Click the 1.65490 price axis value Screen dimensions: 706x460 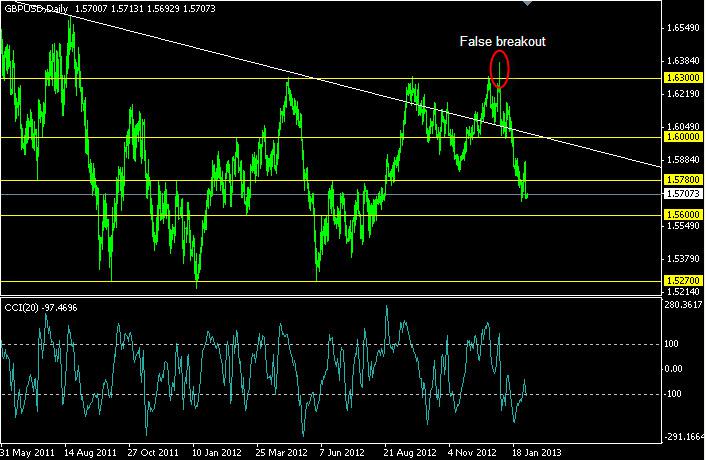pos(683,28)
